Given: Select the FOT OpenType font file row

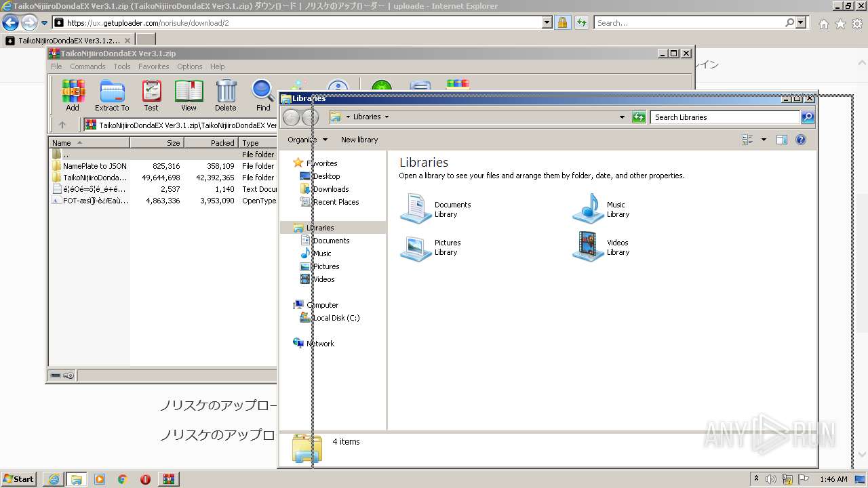Looking at the screenshot, I should click(163, 201).
